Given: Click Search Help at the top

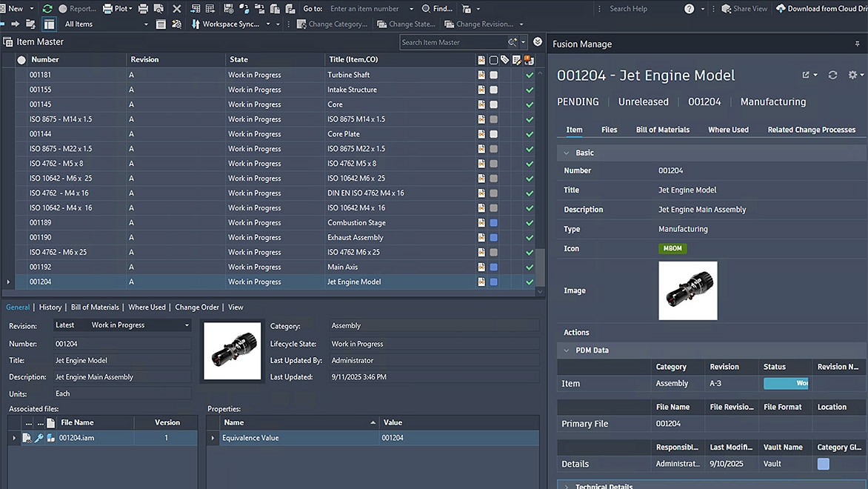Looking at the screenshot, I should tap(630, 8).
